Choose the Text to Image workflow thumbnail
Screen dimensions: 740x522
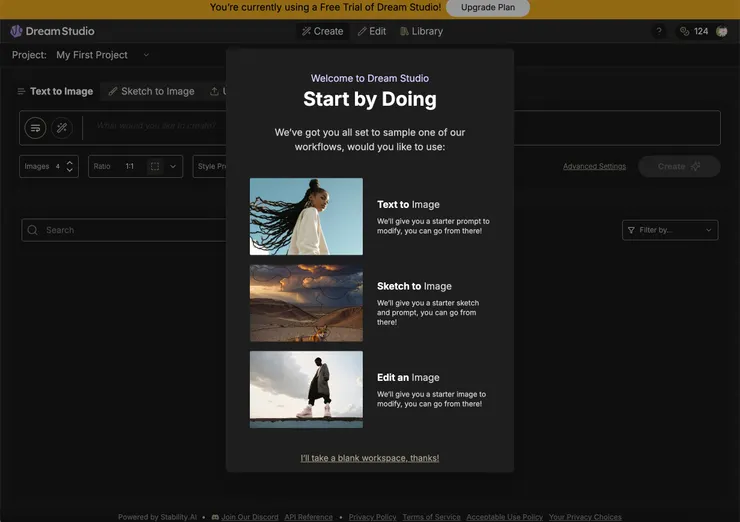click(x=306, y=216)
